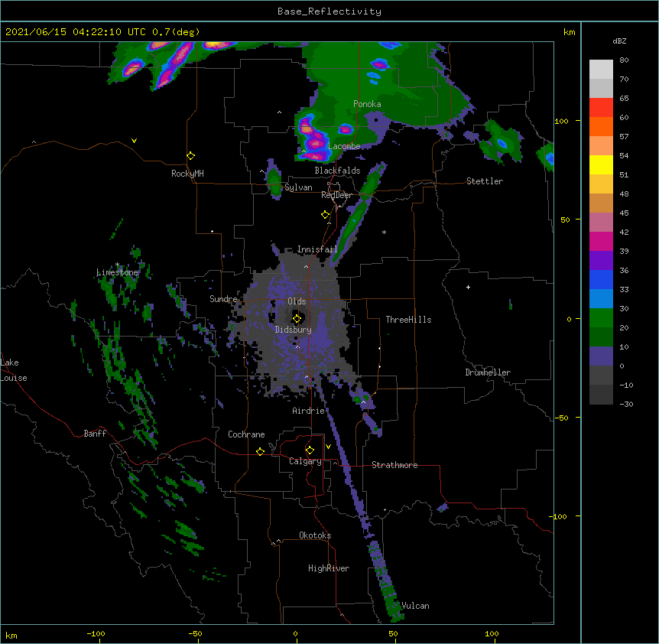Click the RedDeer city label
Screen dimensions: 659x644
point(336,195)
